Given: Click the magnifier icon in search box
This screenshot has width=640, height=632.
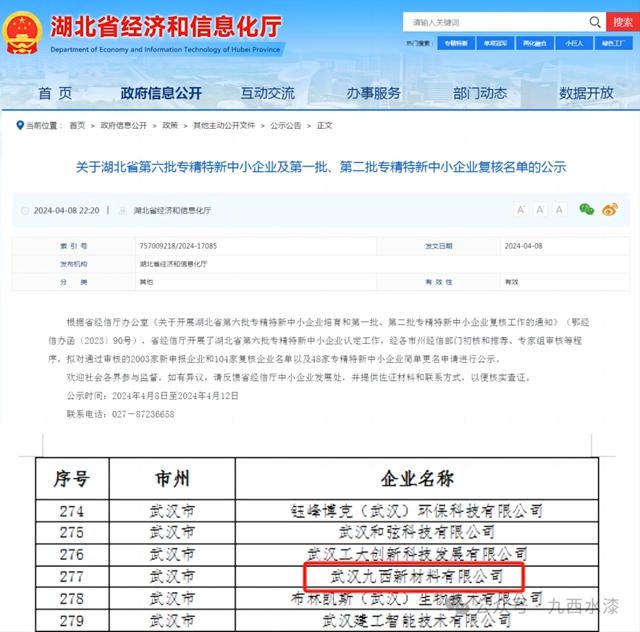Looking at the screenshot, I should pos(595,22).
